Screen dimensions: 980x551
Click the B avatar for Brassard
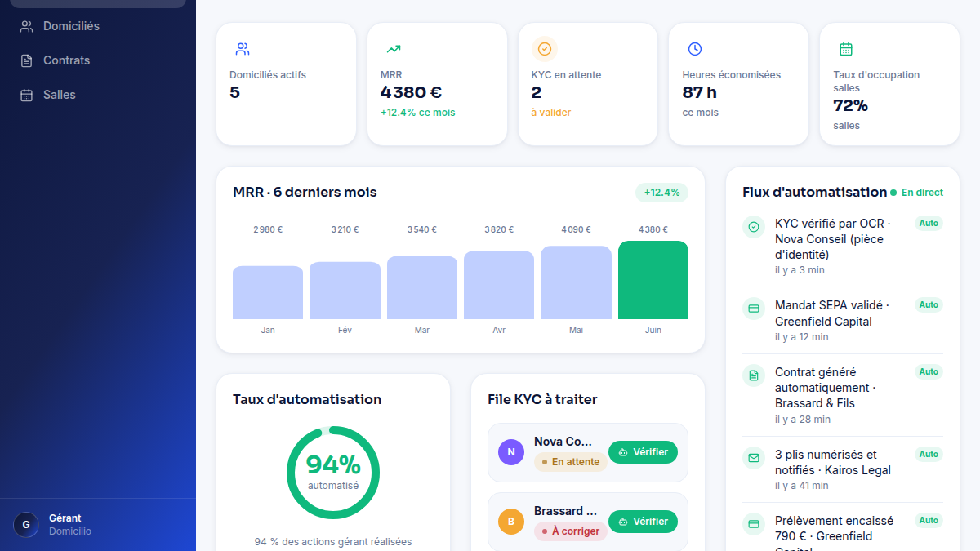[511, 522]
